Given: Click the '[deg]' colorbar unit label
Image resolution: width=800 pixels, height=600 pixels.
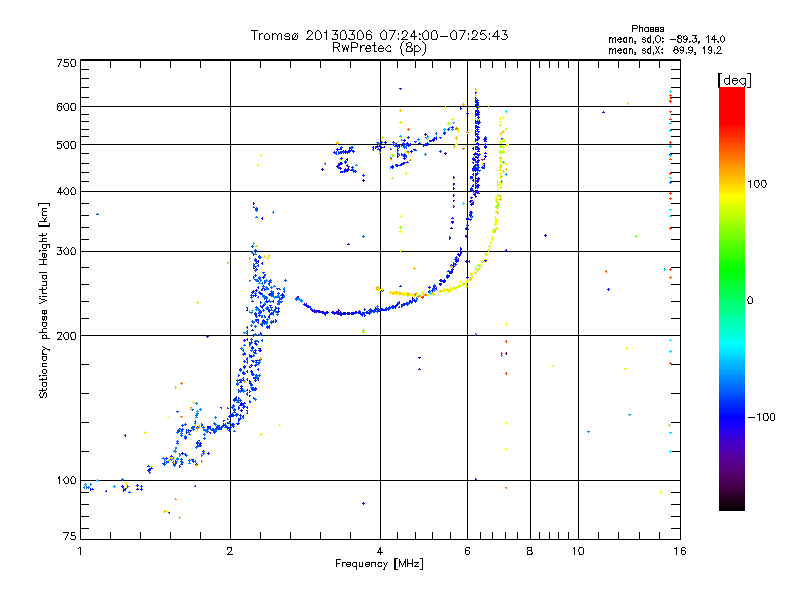Looking at the screenshot, I should point(734,80).
